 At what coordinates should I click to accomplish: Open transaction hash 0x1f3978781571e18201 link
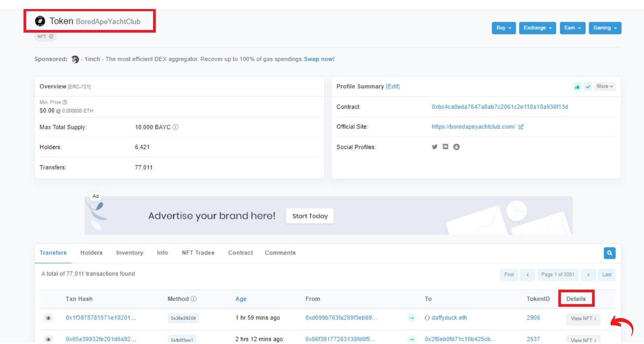coord(101,318)
